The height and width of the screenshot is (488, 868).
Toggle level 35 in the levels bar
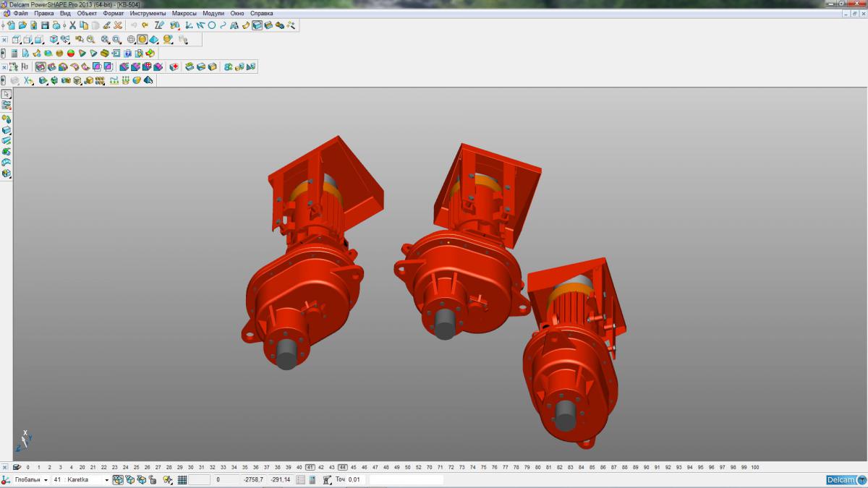pyautogui.click(x=245, y=467)
